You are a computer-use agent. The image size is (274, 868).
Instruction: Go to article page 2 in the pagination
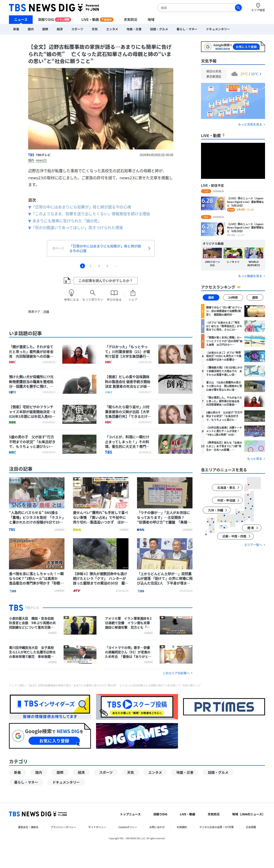(x=90, y=266)
